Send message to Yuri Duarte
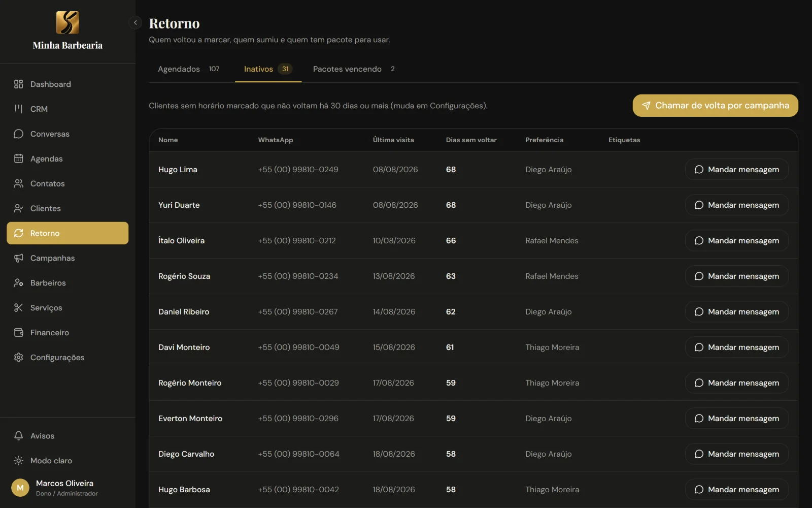Viewport: 812px width, 508px height. 737,205
